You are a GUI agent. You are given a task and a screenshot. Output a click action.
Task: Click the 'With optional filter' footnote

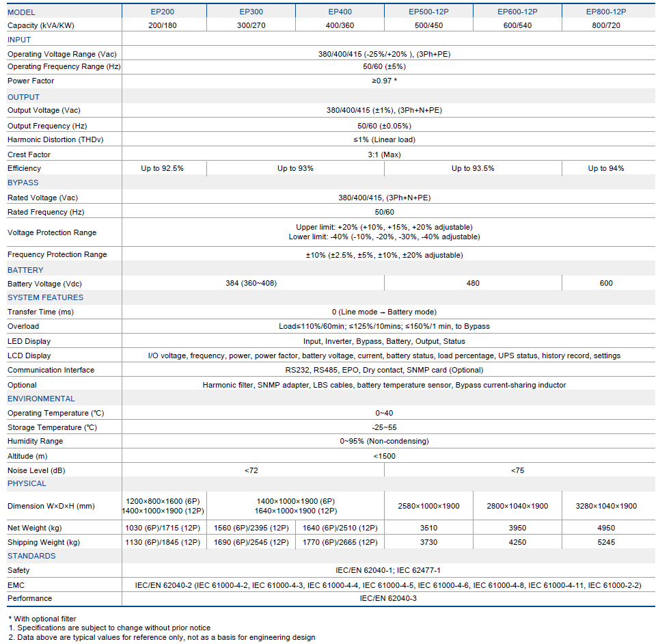[x=42, y=619]
